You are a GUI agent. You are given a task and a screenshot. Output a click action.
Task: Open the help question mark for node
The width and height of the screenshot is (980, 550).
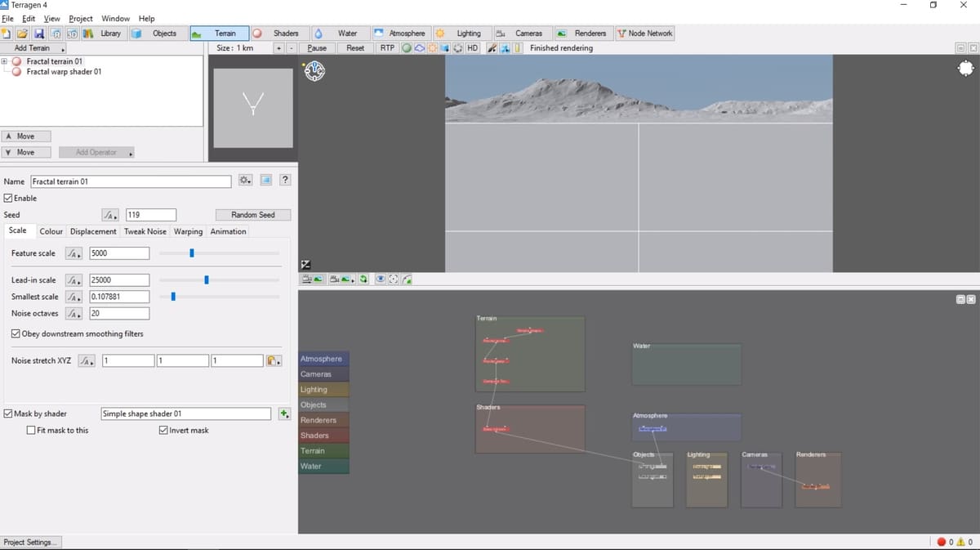tap(285, 180)
